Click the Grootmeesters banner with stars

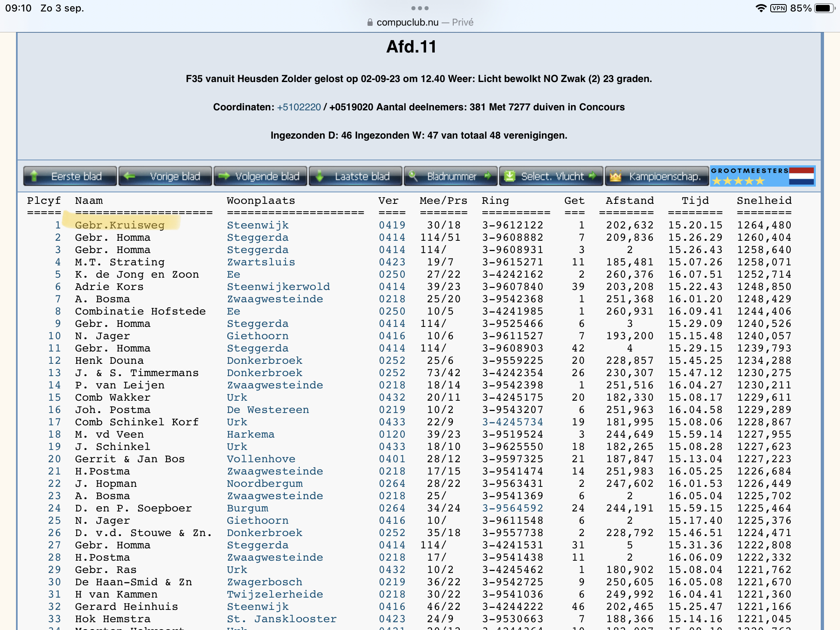pyautogui.click(x=762, y=176)
